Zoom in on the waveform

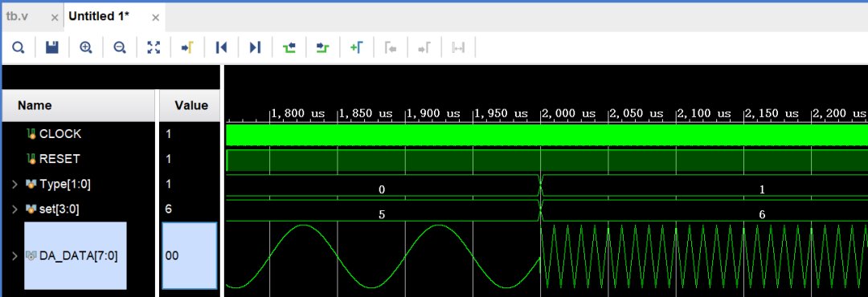(x=86, y=48)
